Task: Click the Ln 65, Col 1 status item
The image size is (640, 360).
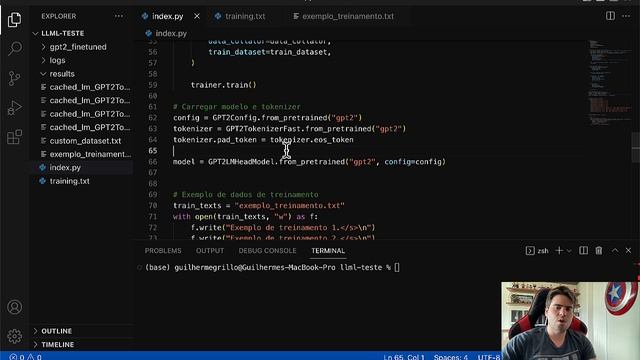Action: pyautogui.click(x=404, y=357)
